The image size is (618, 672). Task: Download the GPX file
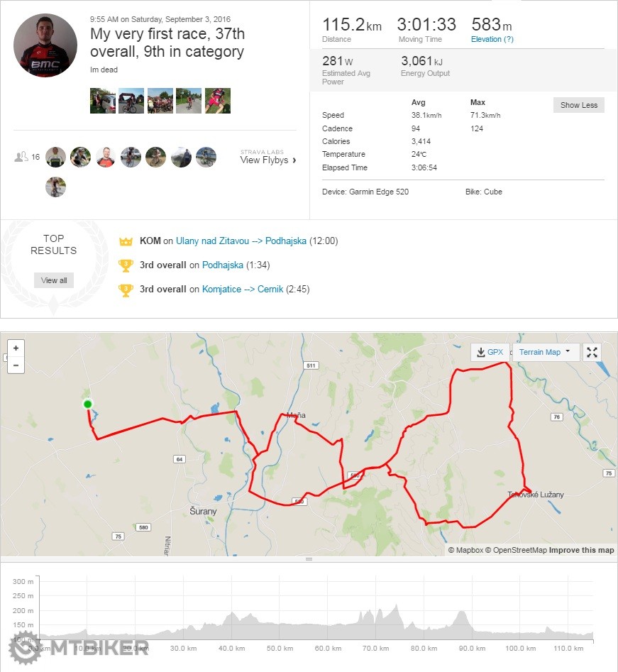(x=490, y=353)
